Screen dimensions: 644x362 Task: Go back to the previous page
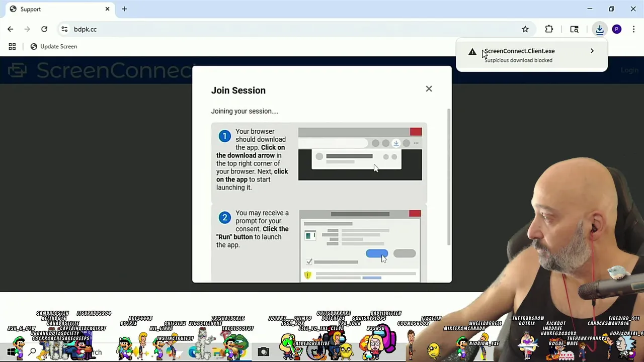tap(11, 29)
